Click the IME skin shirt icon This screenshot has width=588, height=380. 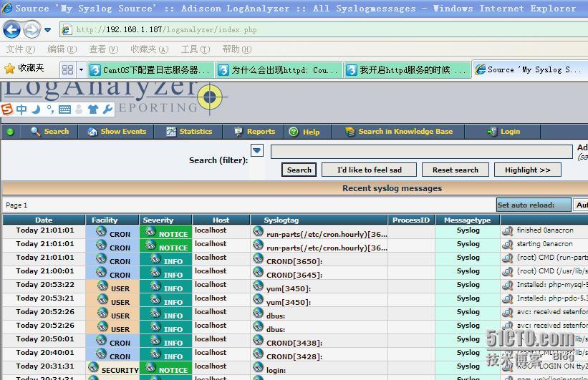pos(92,109)
